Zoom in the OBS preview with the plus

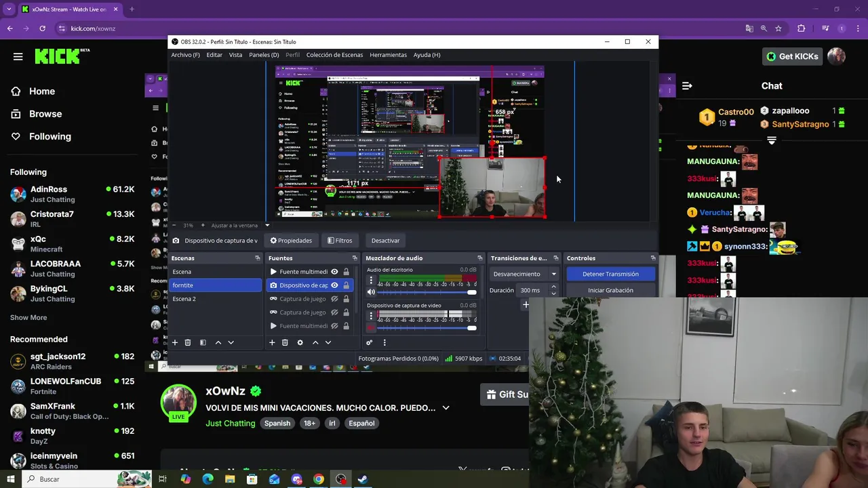202,225
